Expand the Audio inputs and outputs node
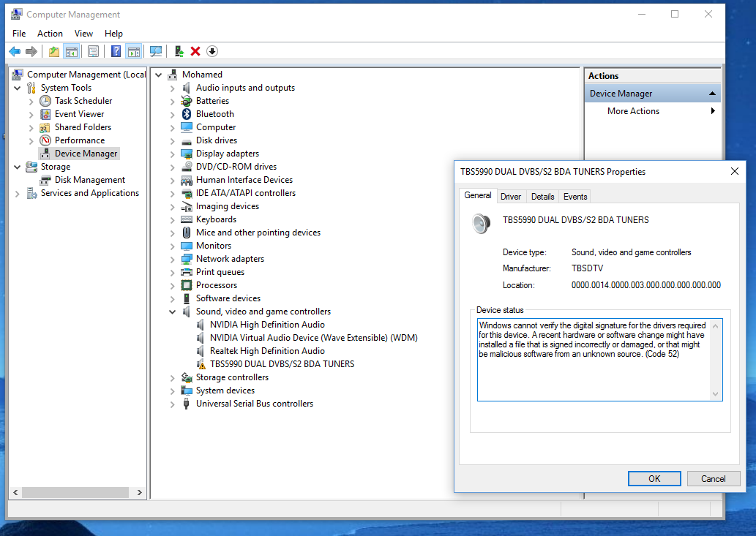The height and width of the screenshot is (536, 756). click(x=173, y=88)
